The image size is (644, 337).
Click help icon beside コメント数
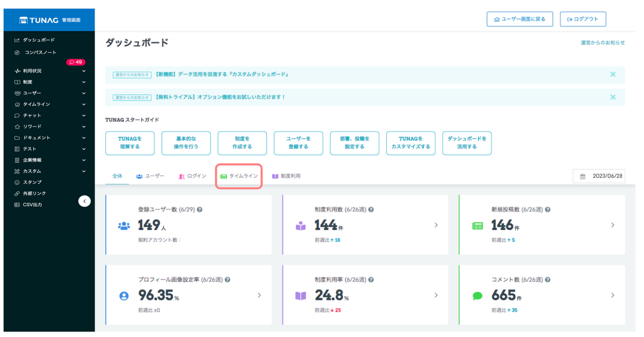548,280
